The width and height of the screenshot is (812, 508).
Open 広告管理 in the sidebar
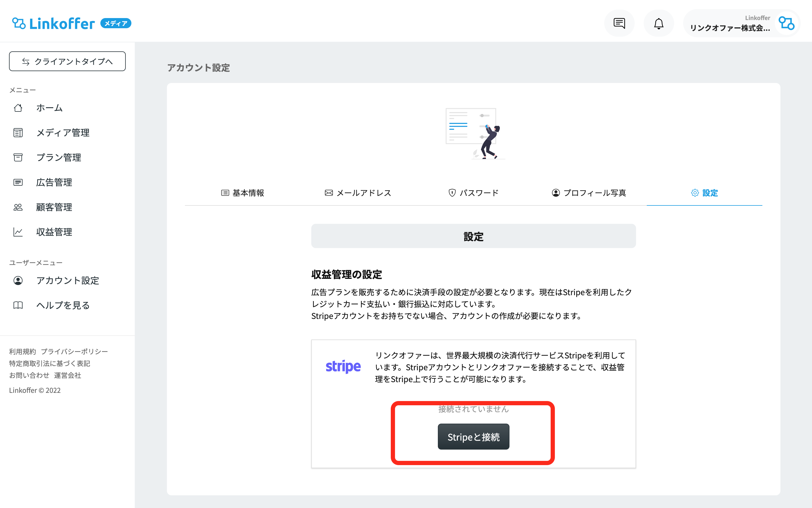pos(54,182)
